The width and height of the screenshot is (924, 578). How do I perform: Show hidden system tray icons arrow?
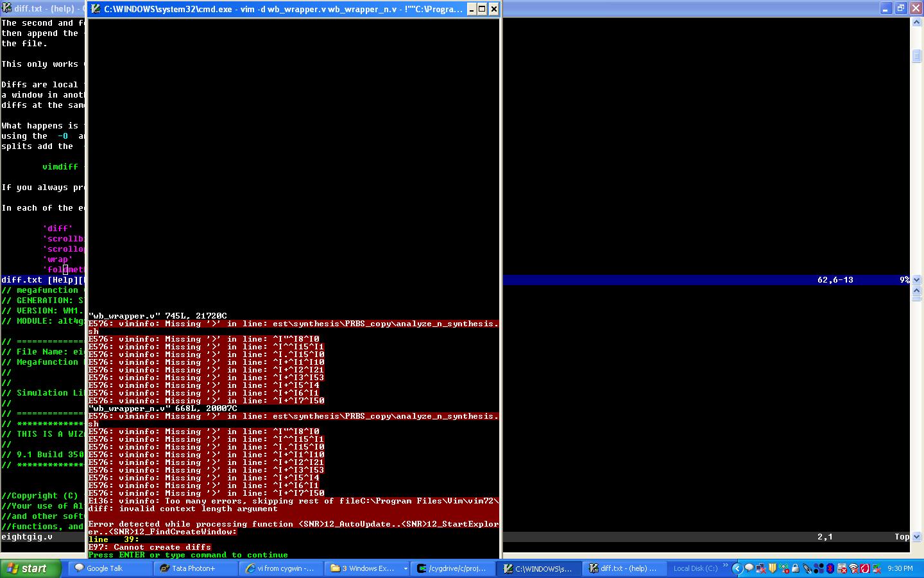click(x=737, y=568)
